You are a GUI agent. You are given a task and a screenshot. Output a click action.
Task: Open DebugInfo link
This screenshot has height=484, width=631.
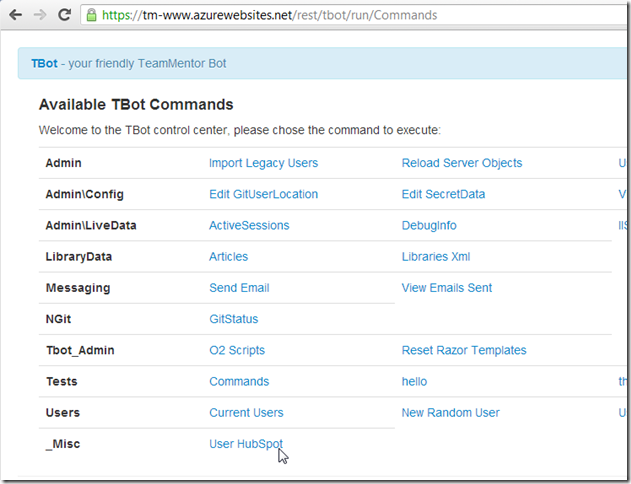[x=429, y=225]
